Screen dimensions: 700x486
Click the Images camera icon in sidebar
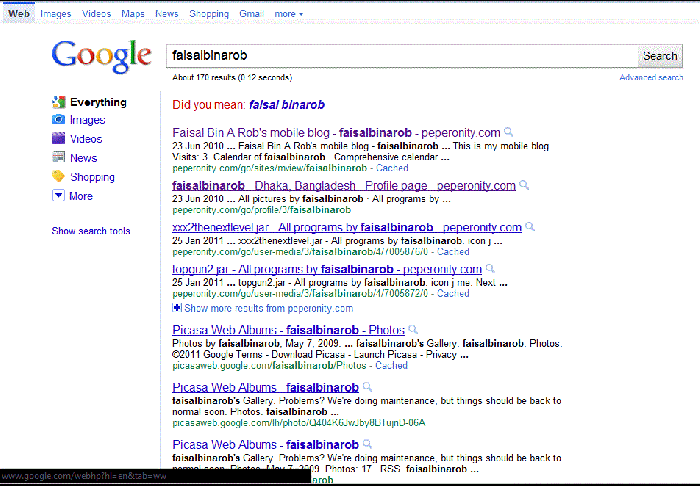58,120
